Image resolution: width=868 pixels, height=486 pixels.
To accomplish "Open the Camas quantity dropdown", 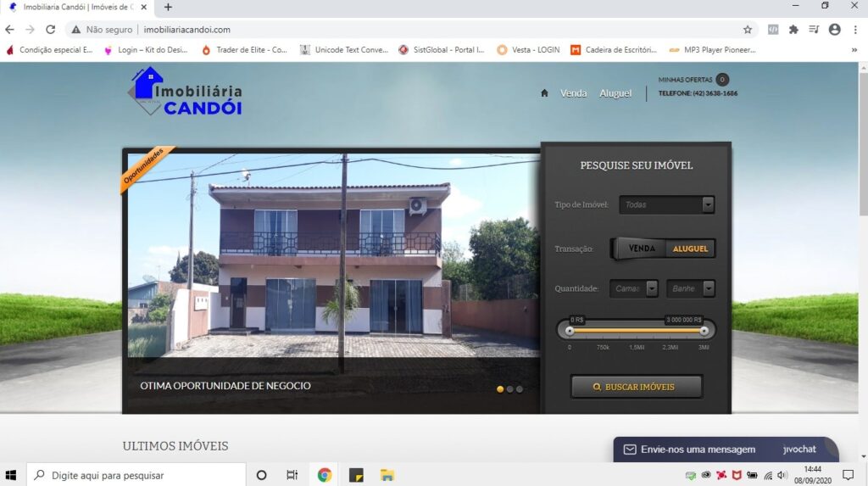I will [x=634, y=288].
